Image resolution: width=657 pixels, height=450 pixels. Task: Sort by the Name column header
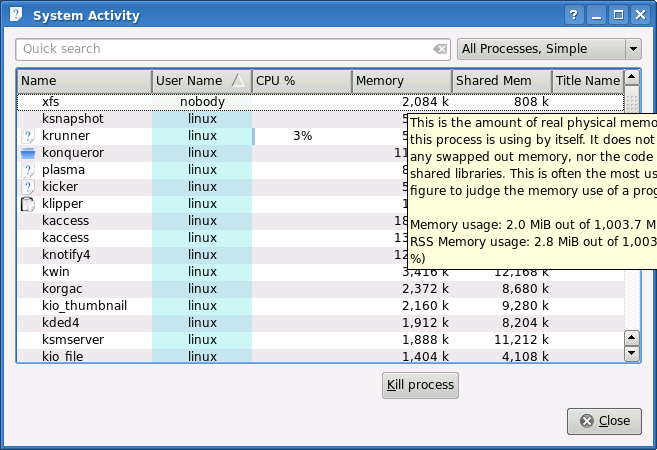tap(84, 81)
